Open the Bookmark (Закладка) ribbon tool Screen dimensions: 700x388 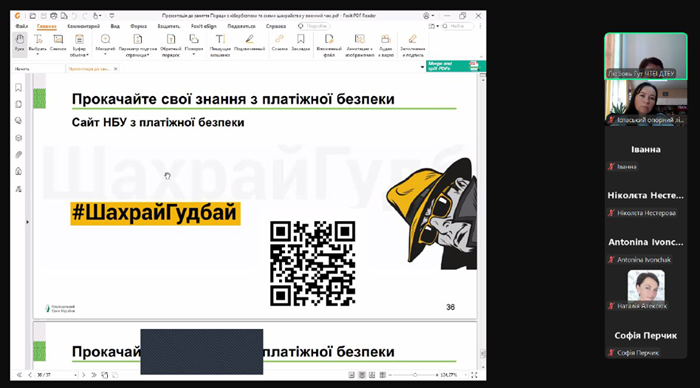click(x=301, y=43)
